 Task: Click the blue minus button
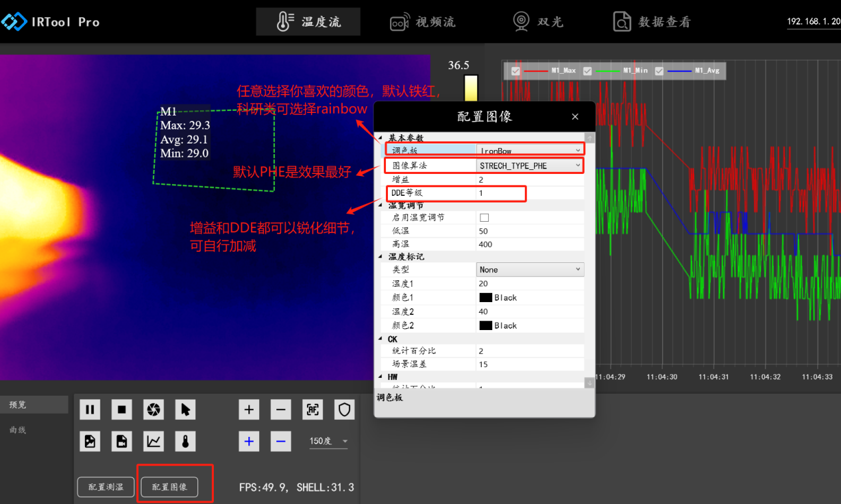click(281, 441)
